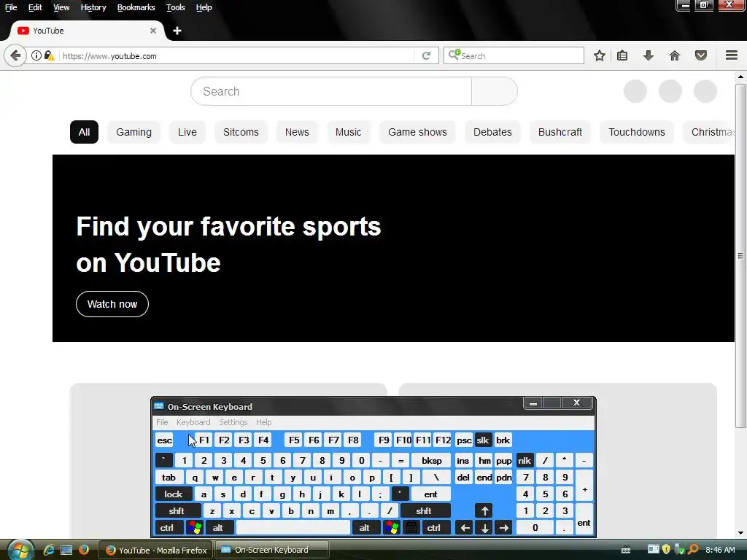This screenshot has height=560, width=747.
Task: Open the Downloads arrow in Firefox toolbar
Action: (x=648, y=55)
